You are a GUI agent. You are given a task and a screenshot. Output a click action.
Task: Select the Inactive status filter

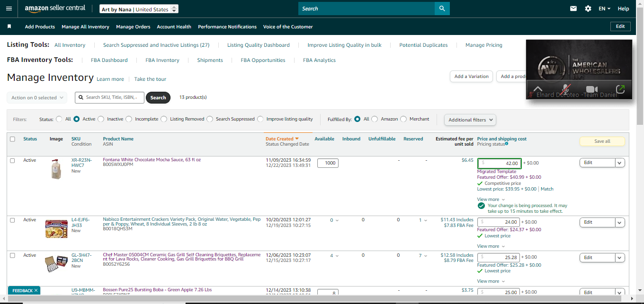[101, 119]
